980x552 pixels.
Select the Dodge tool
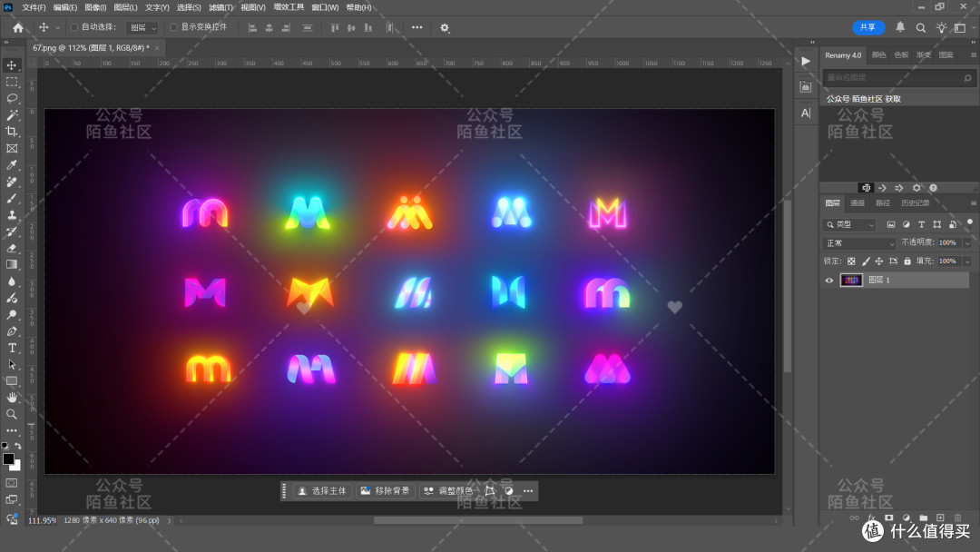(12, 314)
